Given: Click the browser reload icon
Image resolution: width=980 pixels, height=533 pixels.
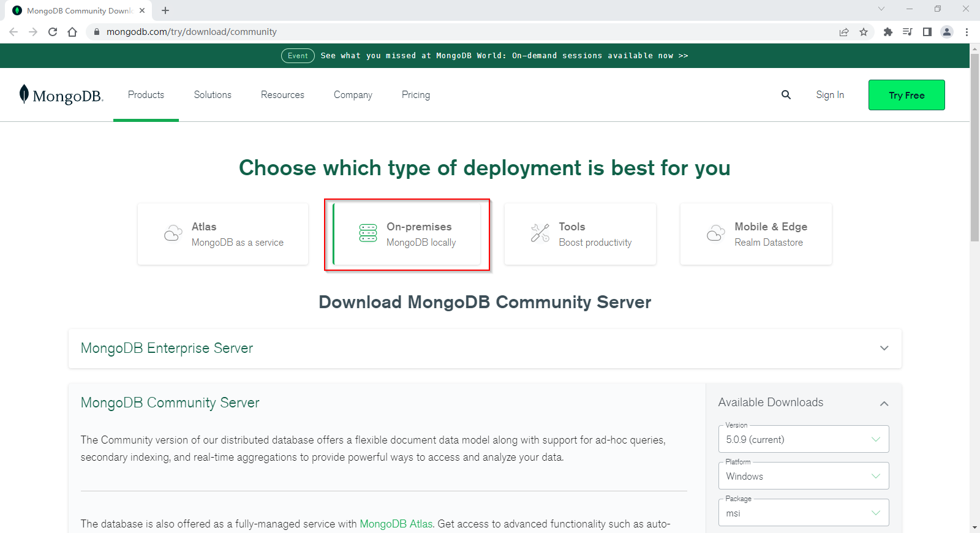Looking at the screenshot, I should (53, 32).
